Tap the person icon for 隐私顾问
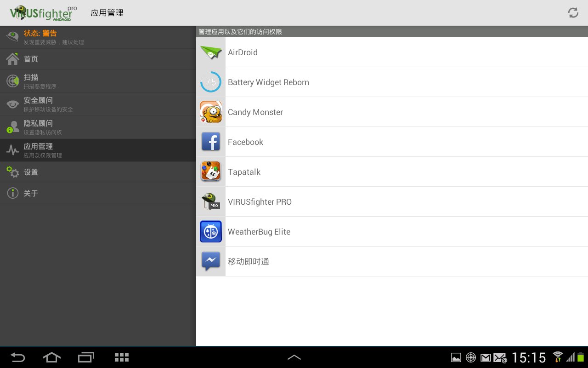 12,127
